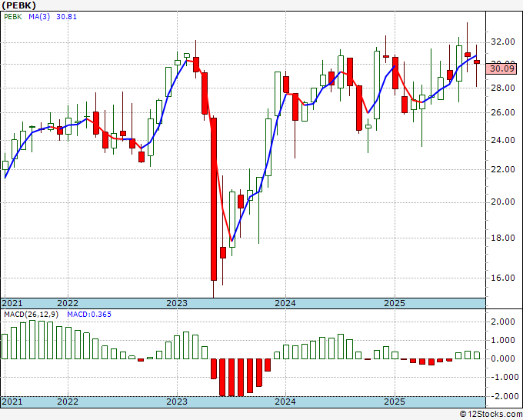Click the 18.00 price axis label
Viewport: 523px width, 420px height.
pos(502,238)
